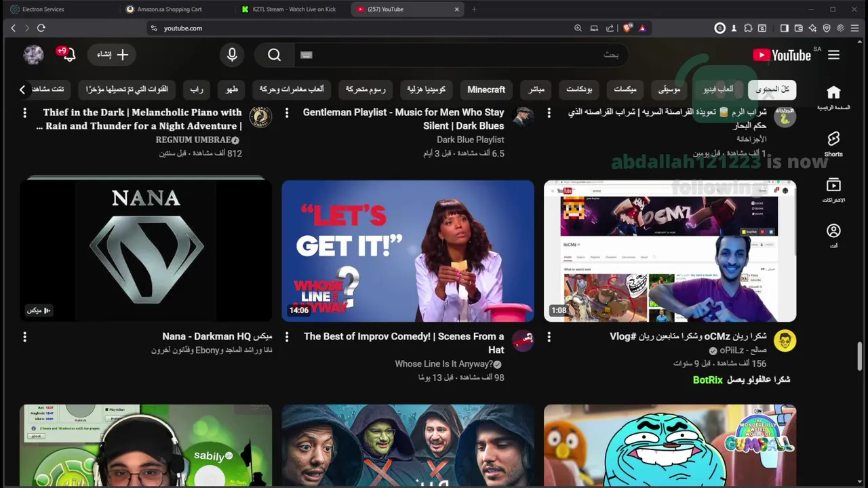Open options for Gentleman Playlist video
Viewport: 868px width, 488px height.
tap(287, 113)
